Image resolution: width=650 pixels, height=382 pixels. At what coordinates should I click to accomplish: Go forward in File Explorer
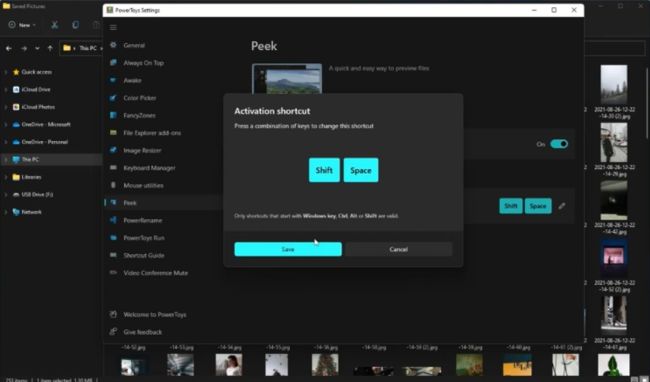[x=24, y=48]
